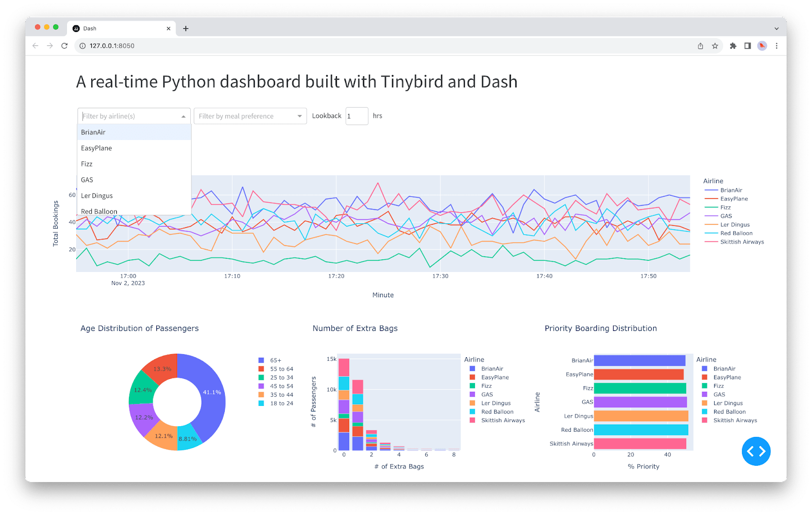The image size is (812, 515).
Task: Click the site info icon beside 127.0.0.1:8050
Action: pyautogui.click(x=82, y=46)
